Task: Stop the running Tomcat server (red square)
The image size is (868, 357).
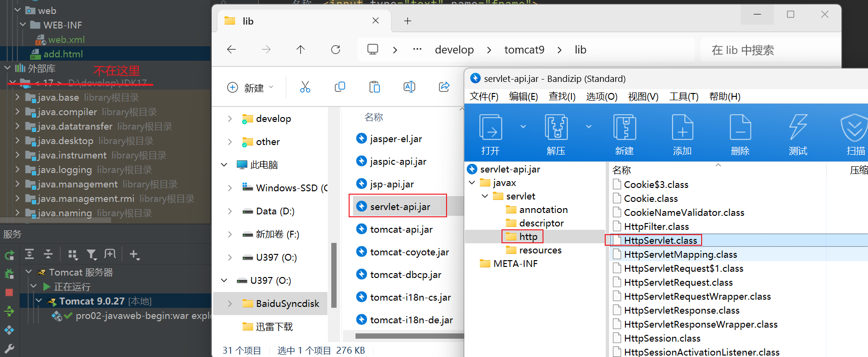Action: click(x=9, y=292)
